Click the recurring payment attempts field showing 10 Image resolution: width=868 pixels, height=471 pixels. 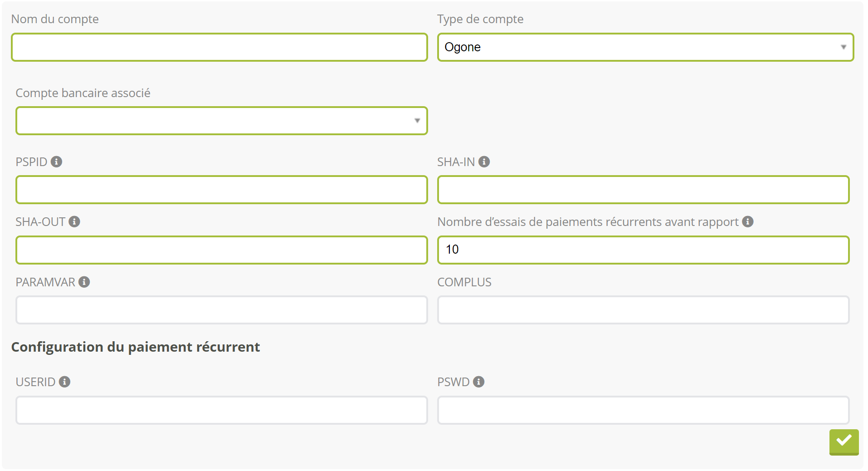coord(643,250)
